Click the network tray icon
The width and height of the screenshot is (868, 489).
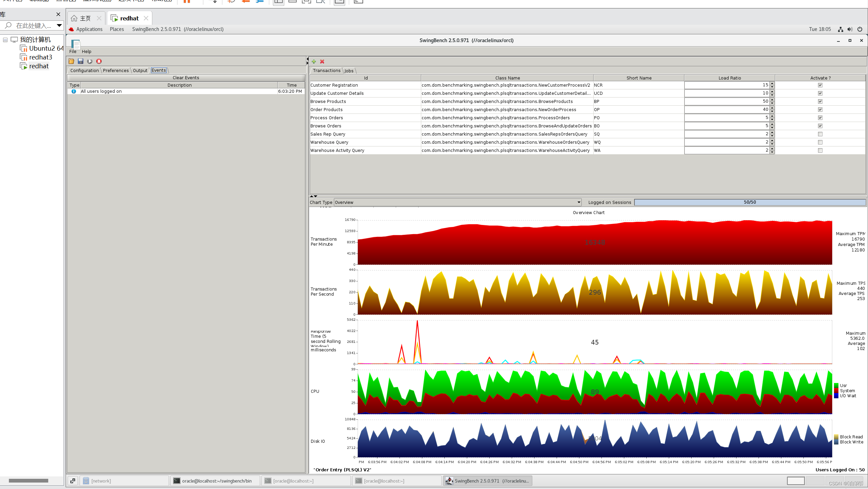click(840, 29)
